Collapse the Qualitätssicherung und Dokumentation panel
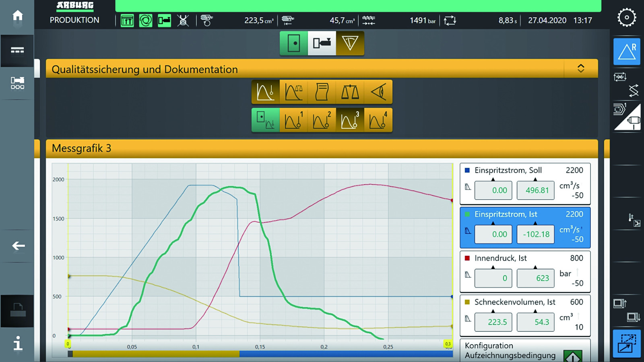Image resolution: width=644 pixels, height=362 pixels. (581, 68)
